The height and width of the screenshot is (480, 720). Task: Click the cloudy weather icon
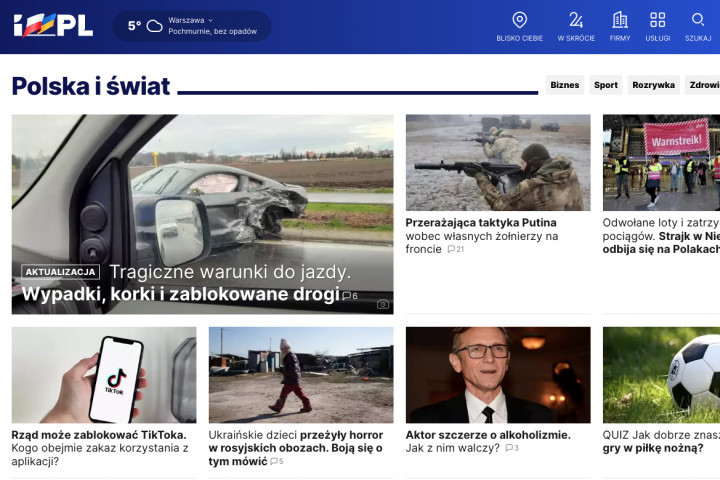click(155, 26)
